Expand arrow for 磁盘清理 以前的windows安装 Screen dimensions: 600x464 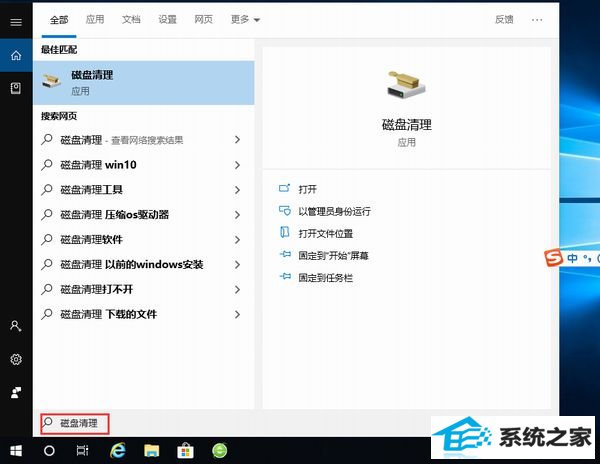(237, 265)
